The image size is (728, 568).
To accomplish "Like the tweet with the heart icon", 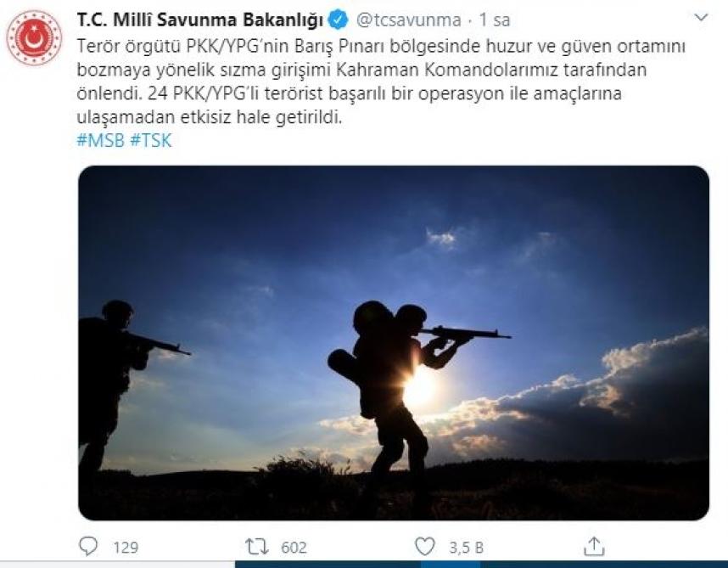I will [x=424, y=546].
